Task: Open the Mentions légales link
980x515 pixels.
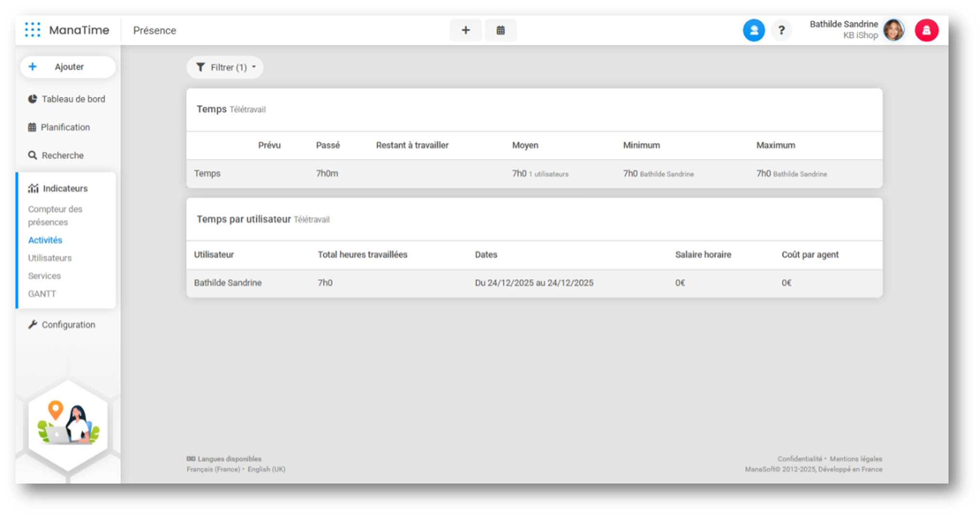Action: click(x=856, y=459)
